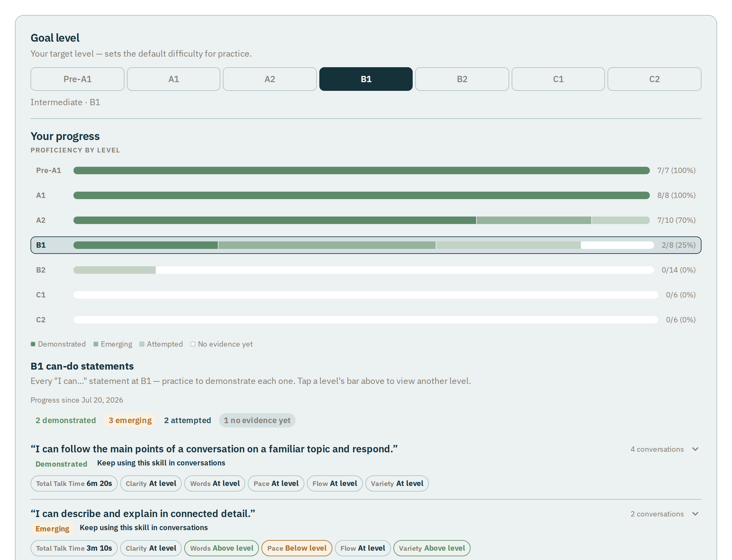Open the 'follow the main points' statement
Screen dimensions: 732x560
(x=214, y=449)
